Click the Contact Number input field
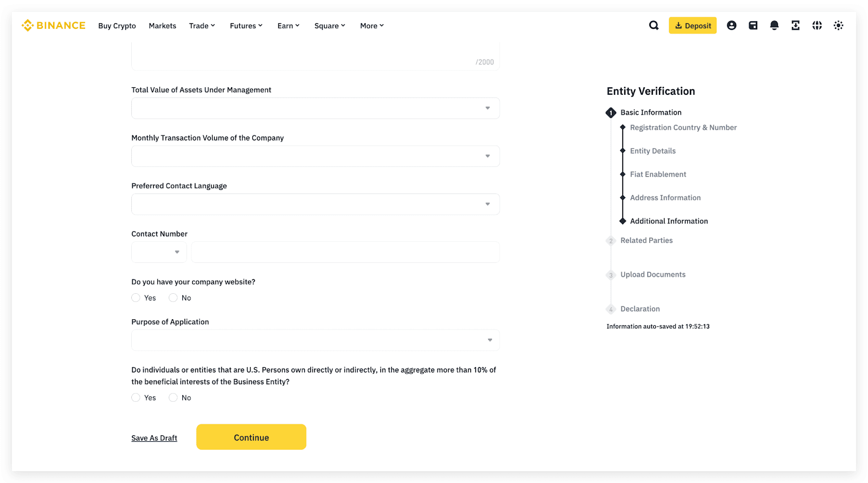The height and width of the screenshot is (483, 868). (x=345, y=252)
